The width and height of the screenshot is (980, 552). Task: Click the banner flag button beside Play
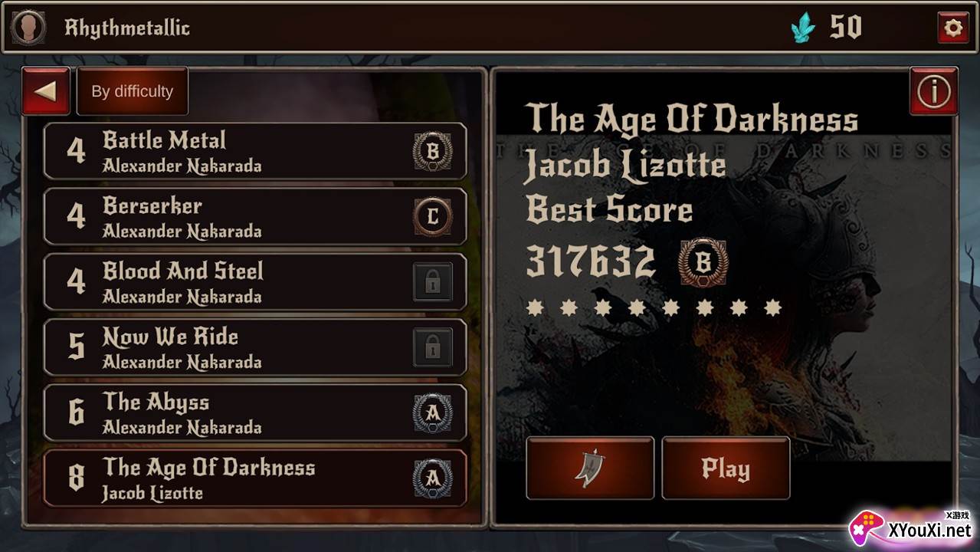coord(589,468)
